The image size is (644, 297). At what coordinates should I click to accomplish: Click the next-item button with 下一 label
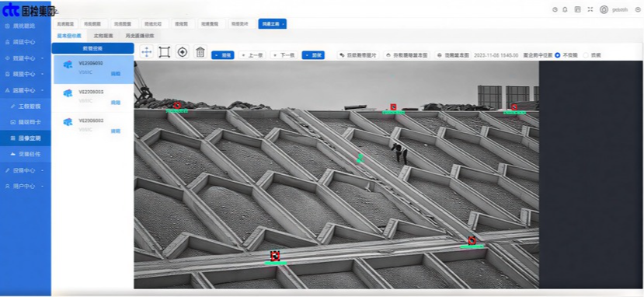284,55
